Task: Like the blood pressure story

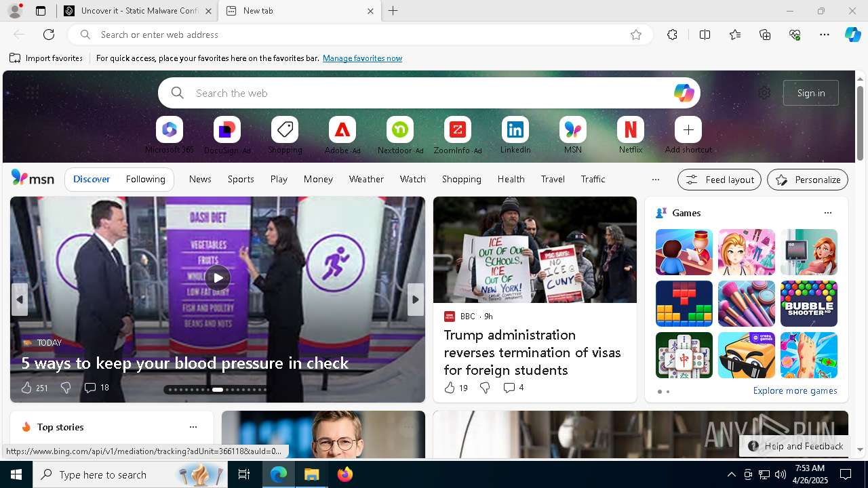Action: pyautogui.click(x=26, y=388)
